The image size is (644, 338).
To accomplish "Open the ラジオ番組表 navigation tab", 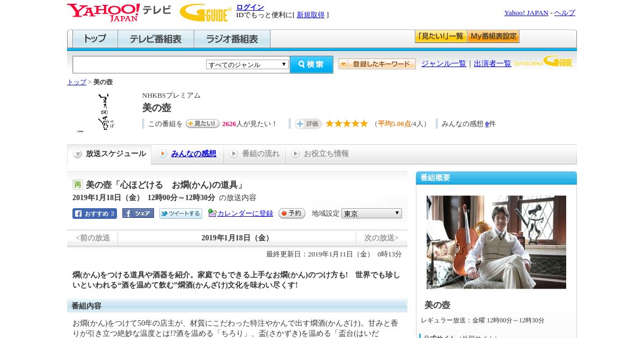I will (232, 39).
